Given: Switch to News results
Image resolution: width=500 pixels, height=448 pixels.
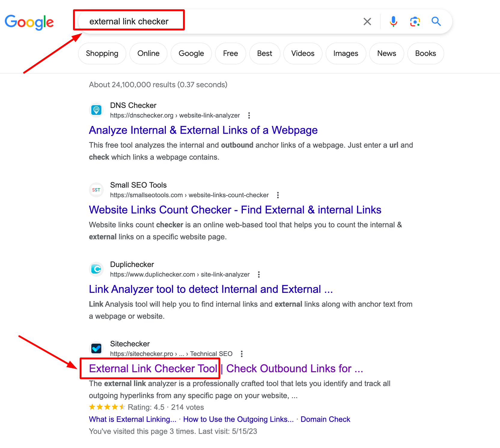Looking at the screenshot, I should pyautogui.click(x=387, y=54).
